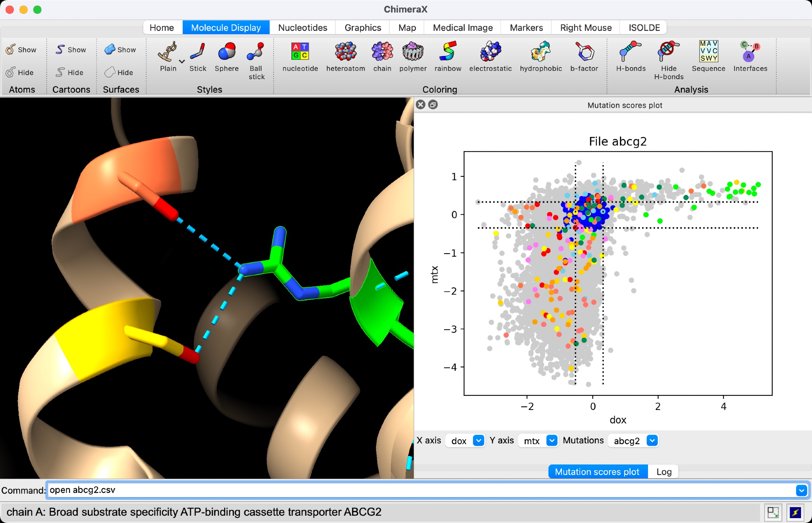Color atoms by heteroatom
The width and height of the screenshot is (812, 523).
pyautogui.click(x=346, y=53)
